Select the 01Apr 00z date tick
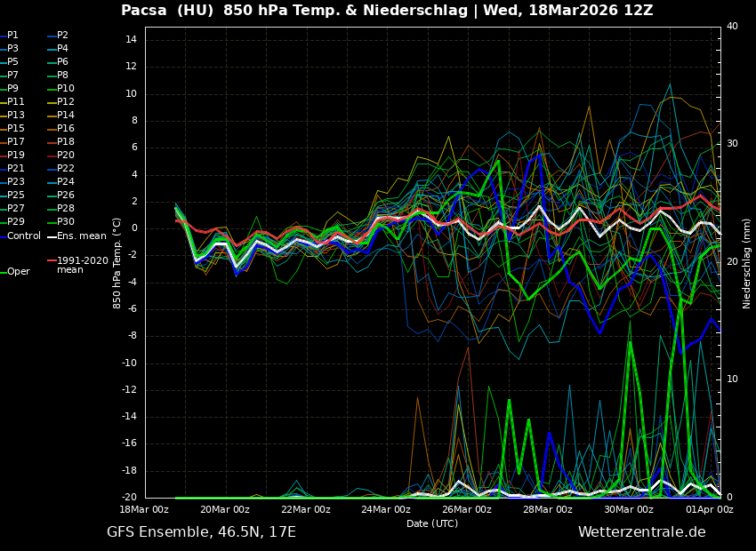This screenshot has height=551, width=756. [709, 509]
